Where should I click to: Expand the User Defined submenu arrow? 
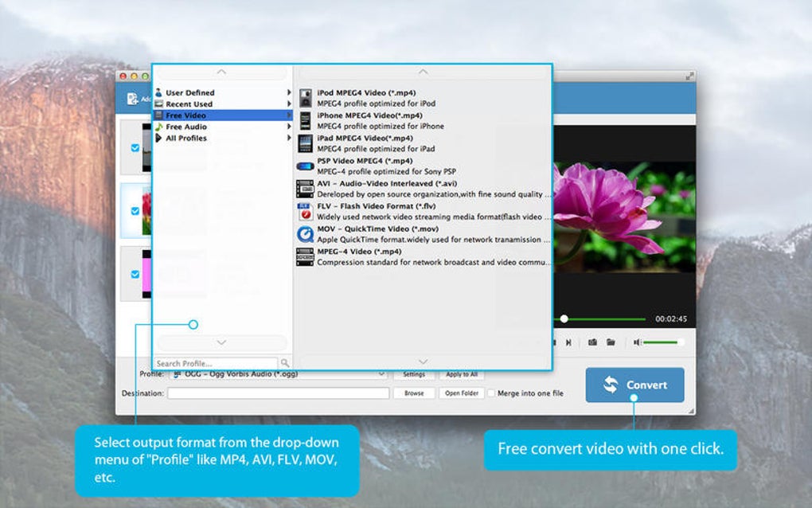(x=289, y=92)
